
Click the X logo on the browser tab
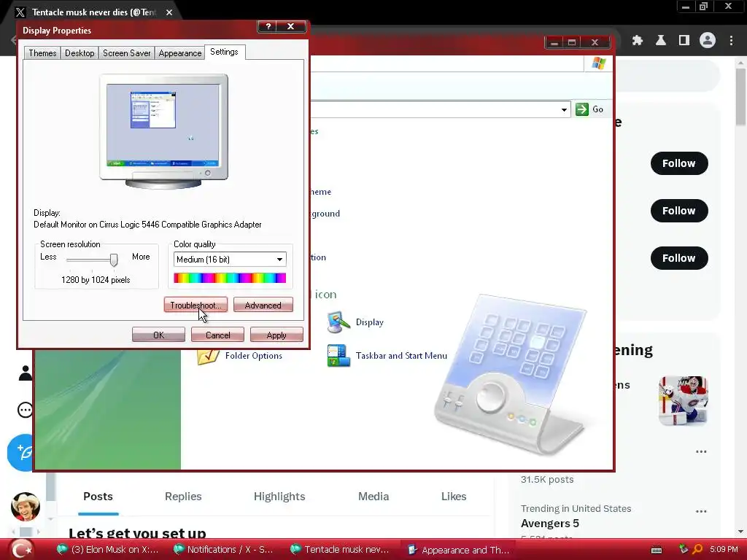click(20, 12)
